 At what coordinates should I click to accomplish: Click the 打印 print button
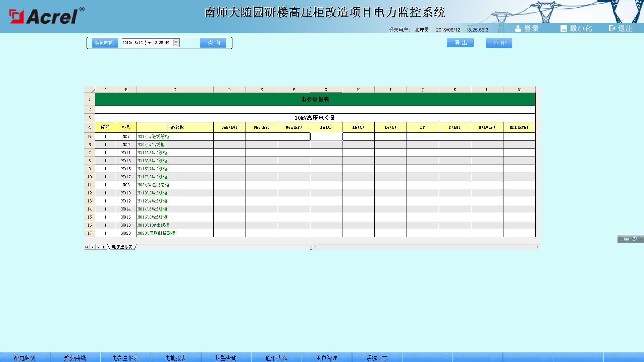click(x=499, y=43)
